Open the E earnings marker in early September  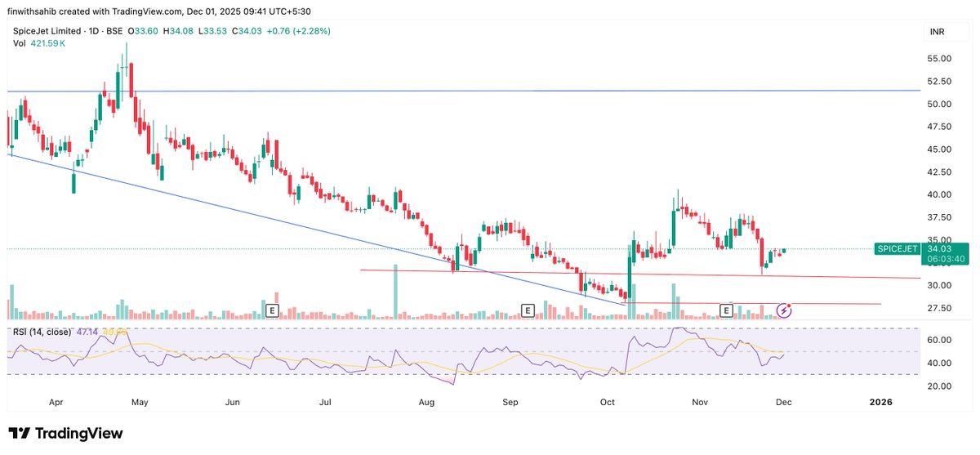click(x=528, y=310)
